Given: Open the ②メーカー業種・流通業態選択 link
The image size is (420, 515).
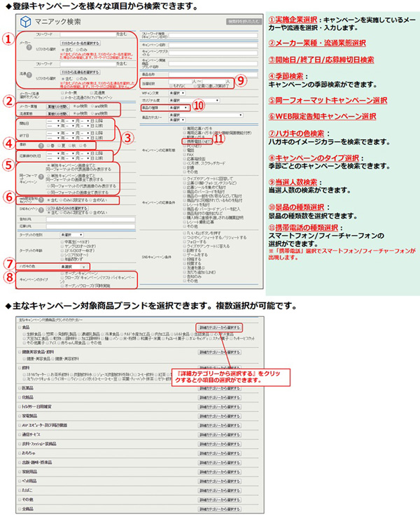Looking at the screenshot, I should click(317, 43).
